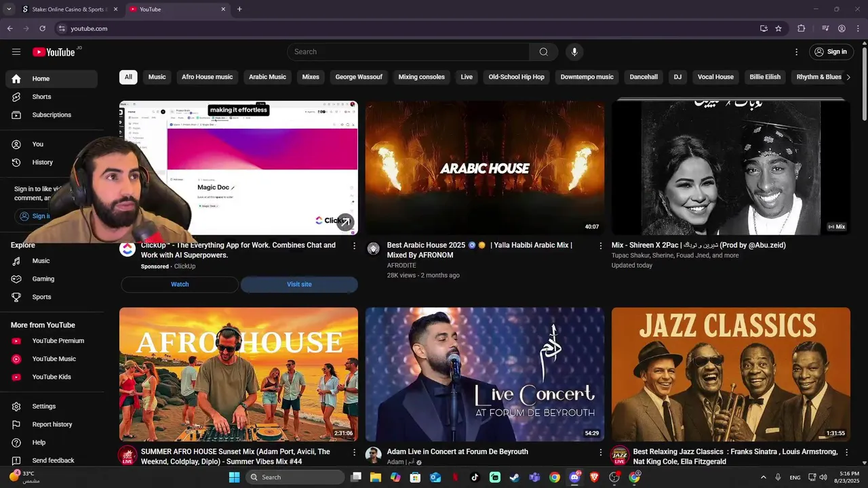The height and width of the screenshot is (488, 868).
Task: Open YouTube Music in the sidebar
Action: tap(52, 359)
